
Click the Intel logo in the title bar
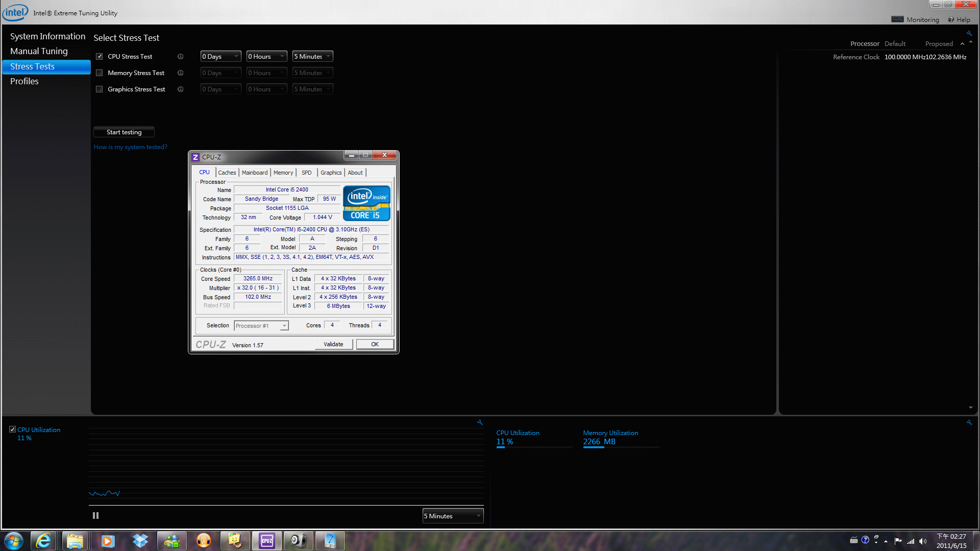15,12
